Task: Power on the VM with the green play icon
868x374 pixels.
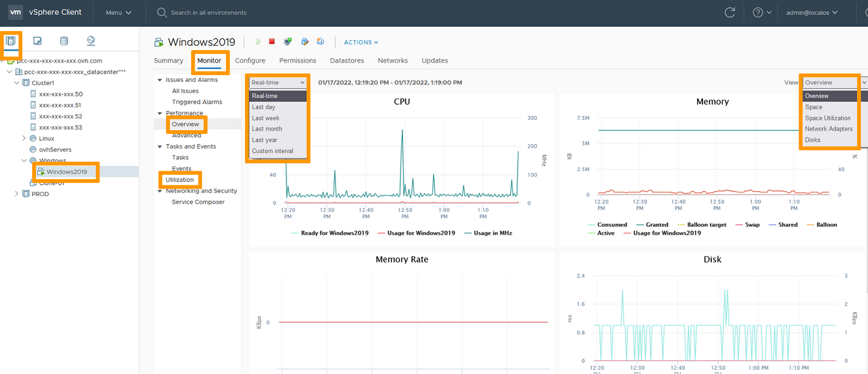Action: [x=259, y=42]
